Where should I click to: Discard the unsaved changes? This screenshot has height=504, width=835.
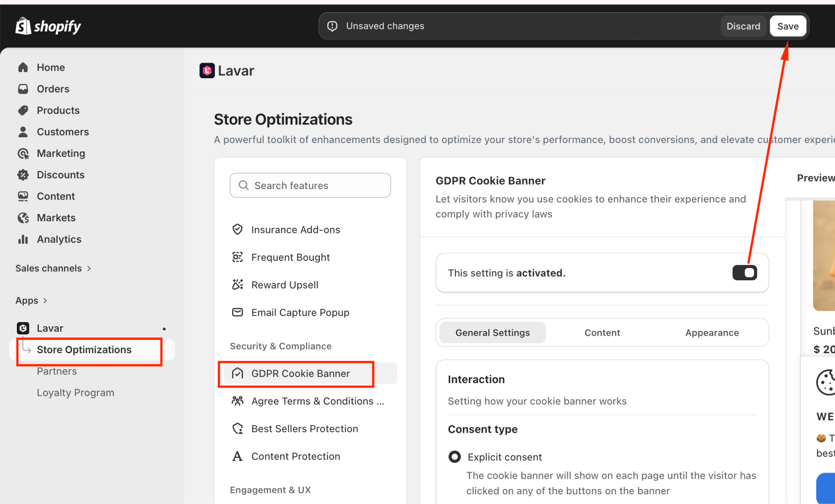pos(743,26)
